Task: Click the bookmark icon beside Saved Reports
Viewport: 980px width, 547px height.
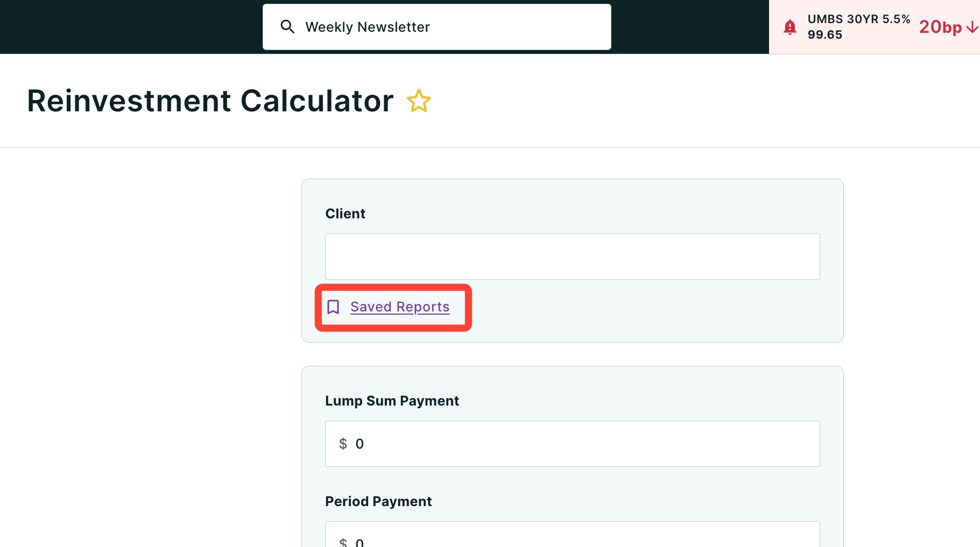Action: coord(333,307)
